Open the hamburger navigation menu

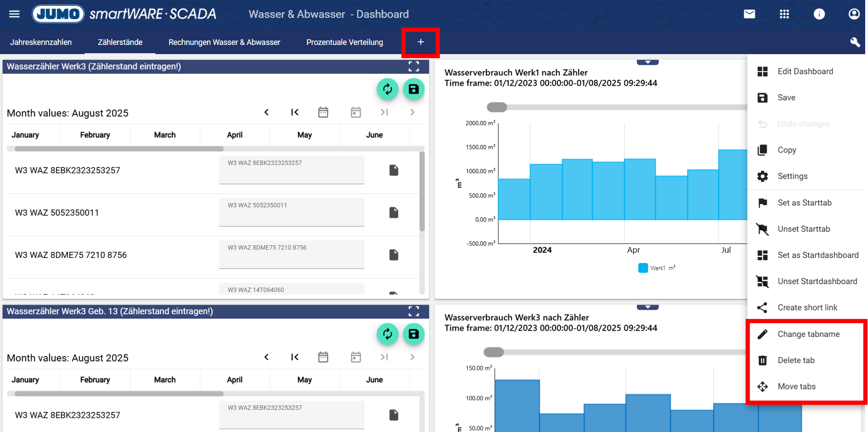14,14
